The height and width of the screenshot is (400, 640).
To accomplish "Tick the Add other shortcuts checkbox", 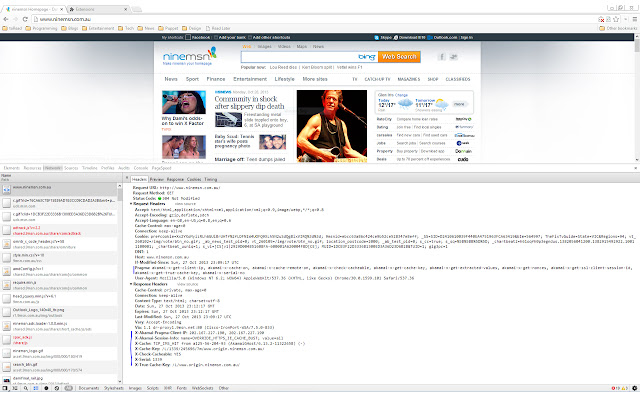I will (250, 38).
